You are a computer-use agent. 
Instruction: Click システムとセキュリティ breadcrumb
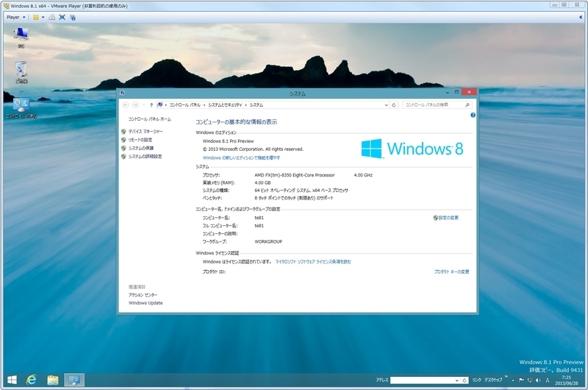point(225,105)
